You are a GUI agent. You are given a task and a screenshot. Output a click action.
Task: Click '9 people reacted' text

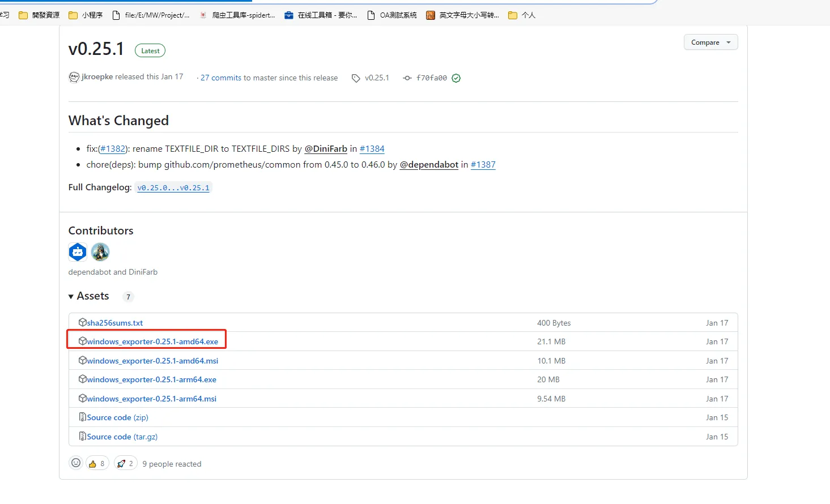tap(172, 464)
